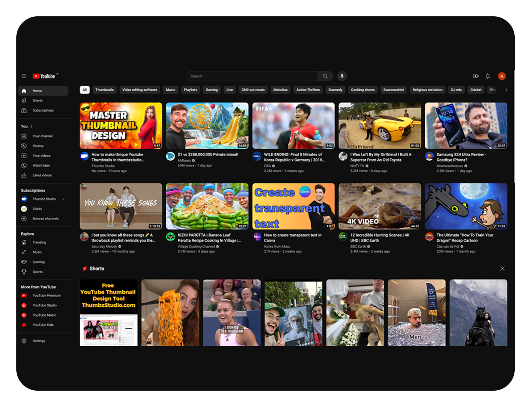532x407 pixels.
Task: Open the hamburger guide menu
Action: (24, 76)
